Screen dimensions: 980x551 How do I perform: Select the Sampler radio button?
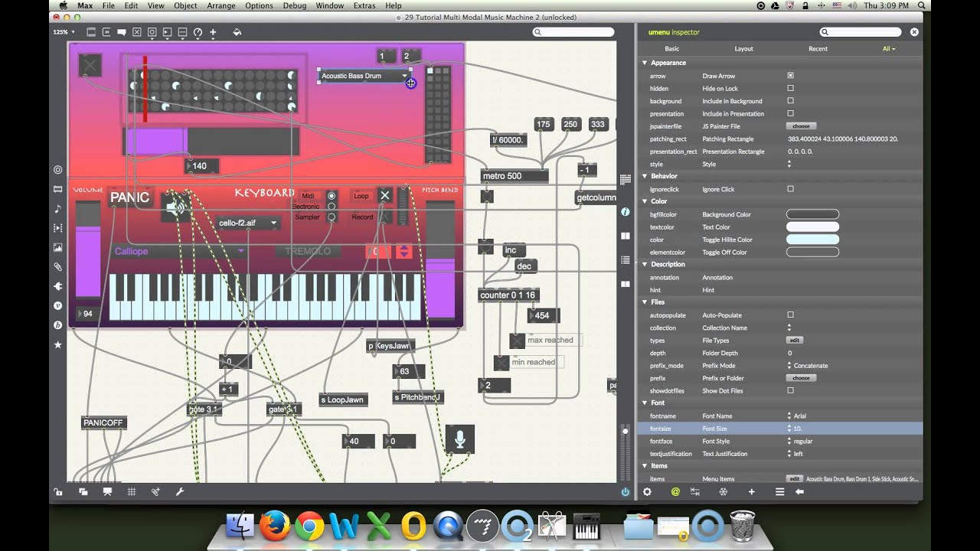pos(332,217)
